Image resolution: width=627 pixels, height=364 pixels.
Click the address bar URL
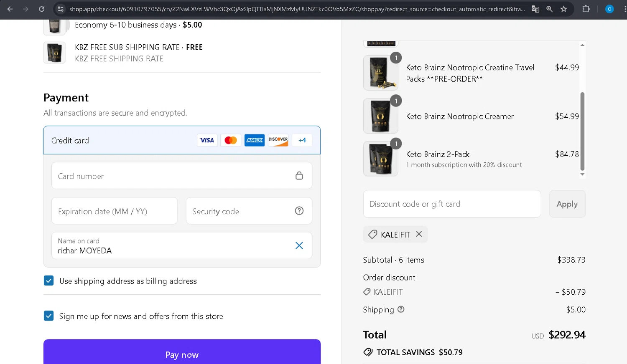point(297,9)
